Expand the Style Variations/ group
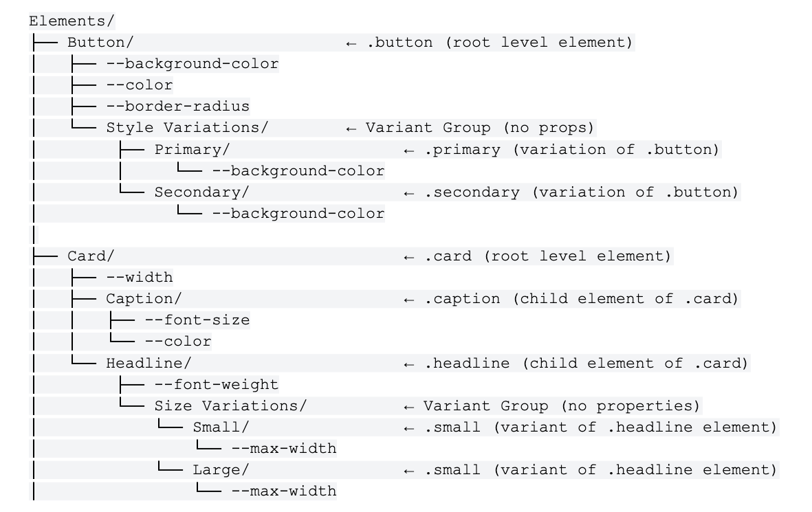 click(187, 128)
